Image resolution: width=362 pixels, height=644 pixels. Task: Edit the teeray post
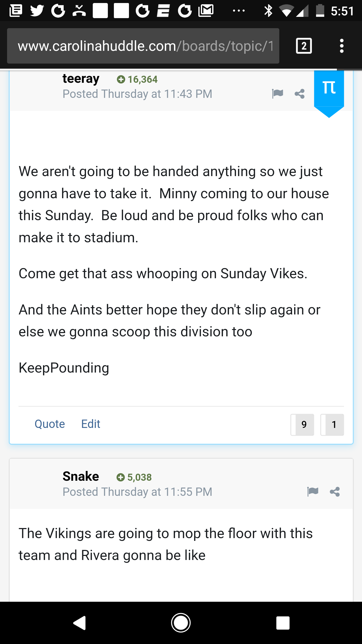pyautogui.click(x=91, y=424)
